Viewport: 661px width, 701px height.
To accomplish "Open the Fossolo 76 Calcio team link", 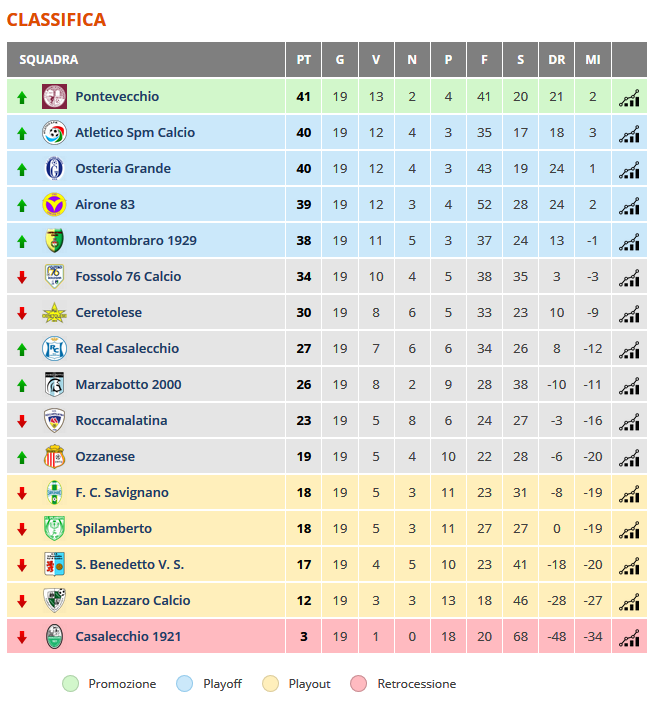I will pos(128,276).
